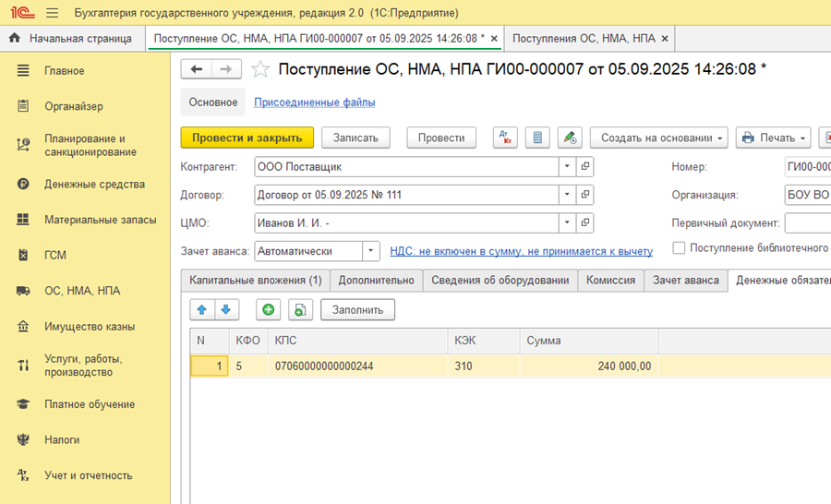Select КПС cell 07060000000000244
The image size is (831, 504).
358,366
